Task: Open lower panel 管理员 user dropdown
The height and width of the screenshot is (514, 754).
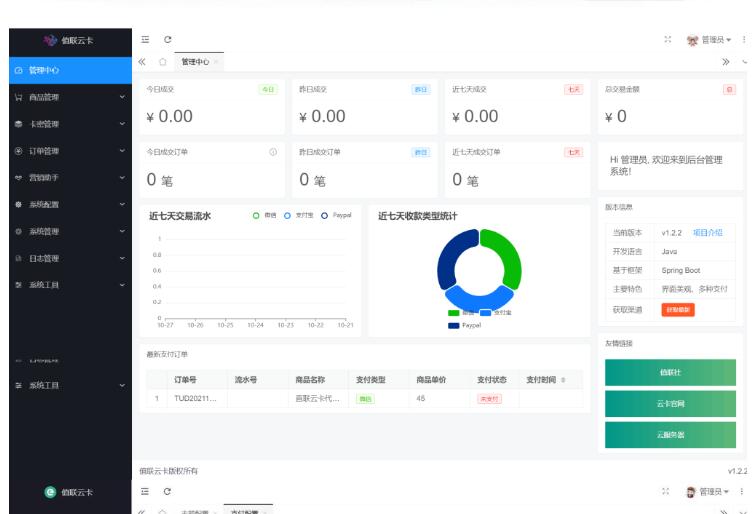Action: (x=714, y=491)
